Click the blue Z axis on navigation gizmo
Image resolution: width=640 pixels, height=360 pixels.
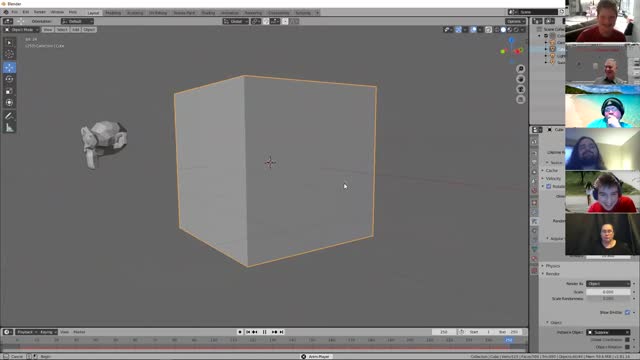[511, 40]
